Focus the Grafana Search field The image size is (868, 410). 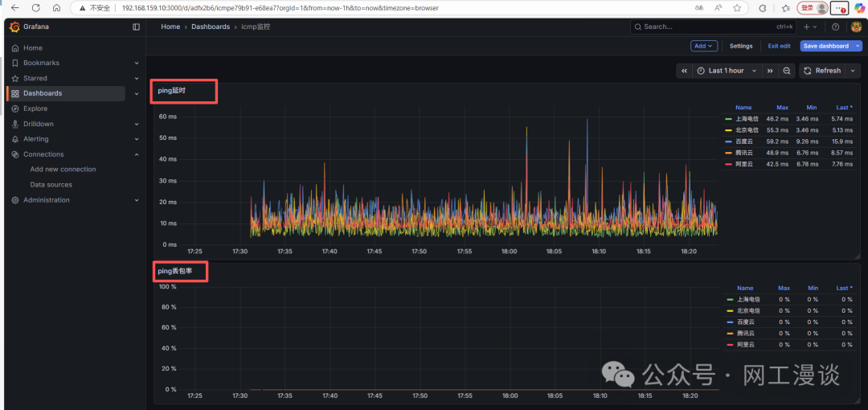[714, 27]
